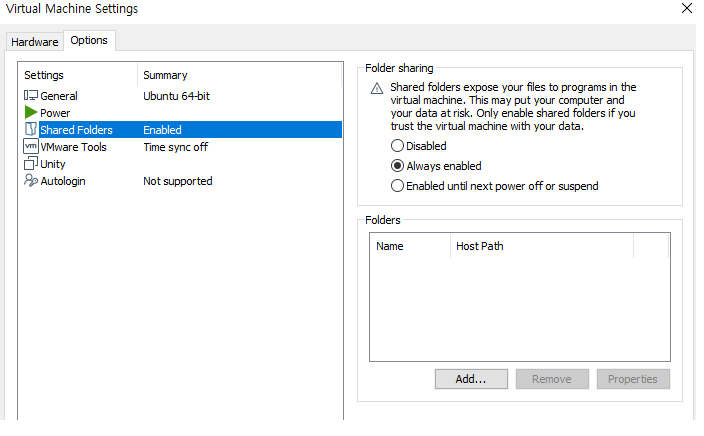The height and width of the screenshot is (436, 704).
Task: Select the Shared Folders settings row
Action: (182, 130)
